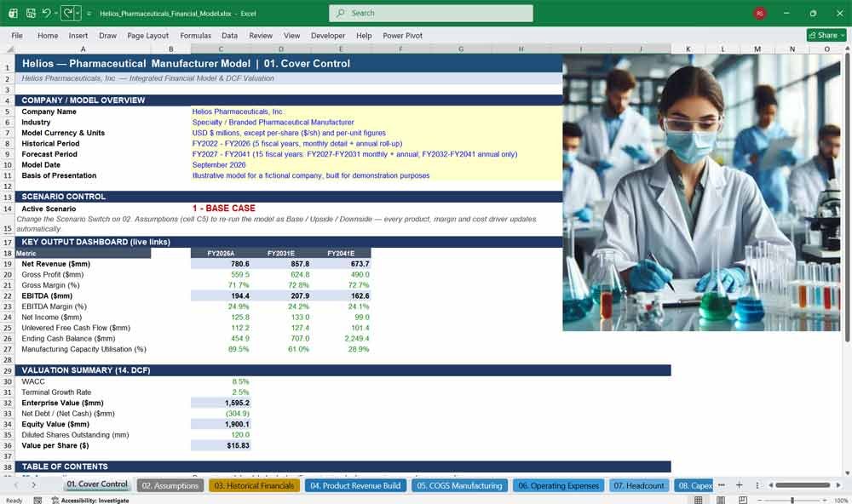Image resolution: width=852 pixels, height=504 pixels.
Task: Click the horizontal scrollbar left arrow
Action: pyautogui.click(x=770, y=485)
